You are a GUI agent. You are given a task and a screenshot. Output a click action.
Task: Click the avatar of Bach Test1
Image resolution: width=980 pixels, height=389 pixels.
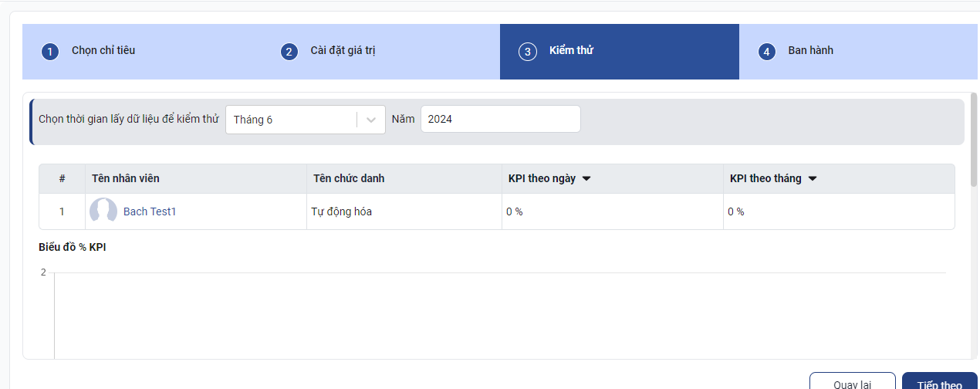click(x=103, y=211)
